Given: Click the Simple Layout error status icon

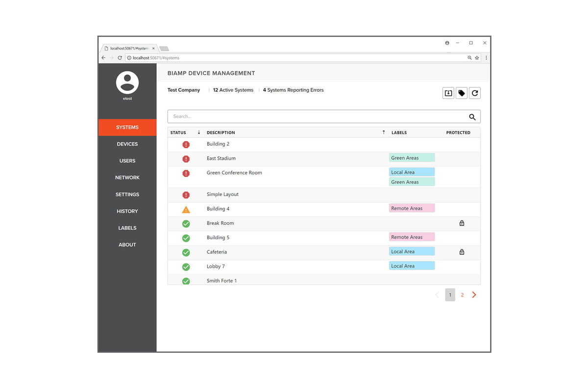Looking at the screenshot, I should point(186,195).
